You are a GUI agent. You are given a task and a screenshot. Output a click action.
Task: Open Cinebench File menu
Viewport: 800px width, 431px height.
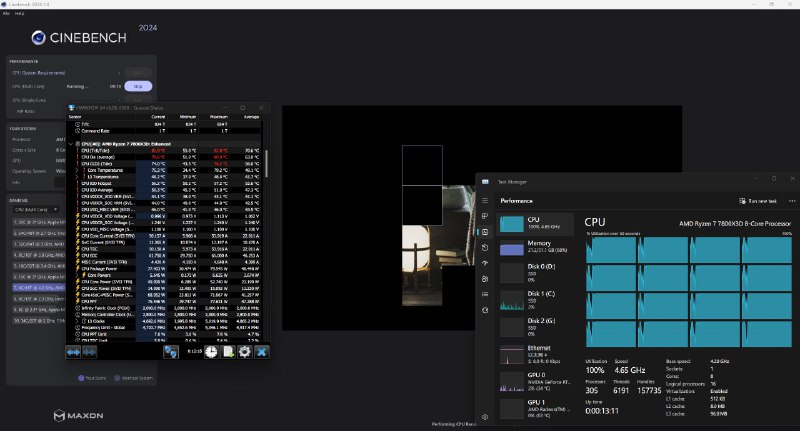[x=6, y=14]
